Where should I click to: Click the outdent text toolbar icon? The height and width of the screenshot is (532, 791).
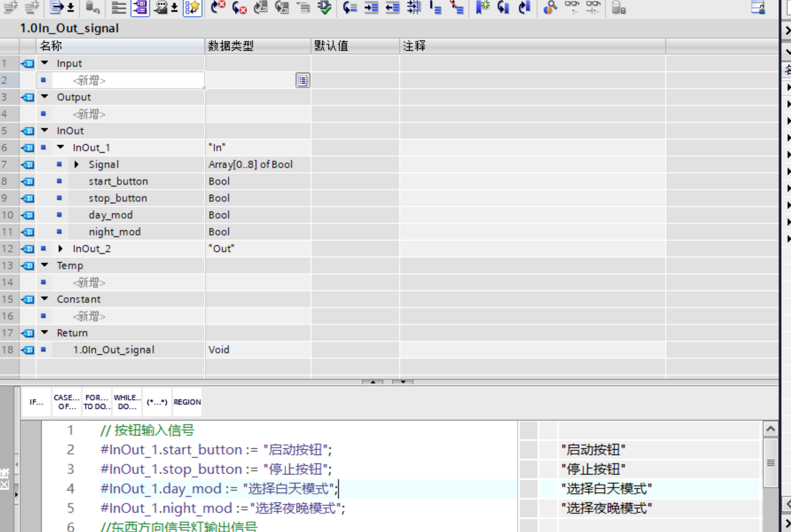[x=392, y=7]
